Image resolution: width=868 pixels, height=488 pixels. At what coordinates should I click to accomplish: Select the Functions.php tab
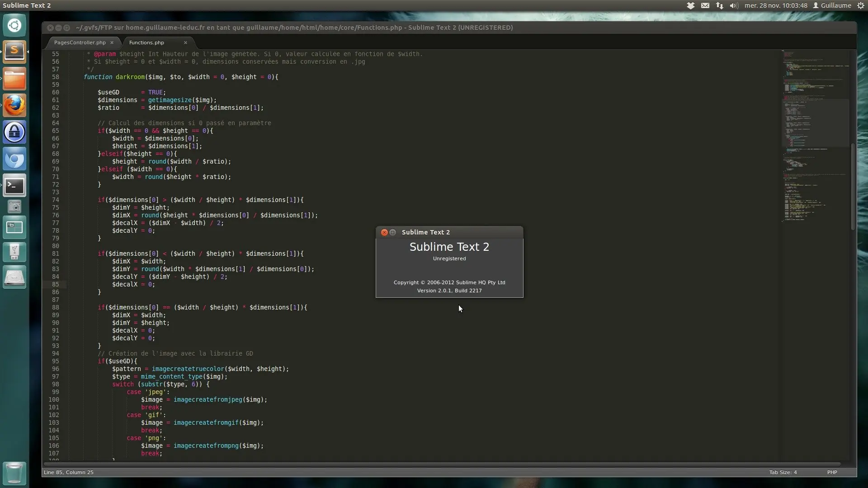(x=146, y=42)
